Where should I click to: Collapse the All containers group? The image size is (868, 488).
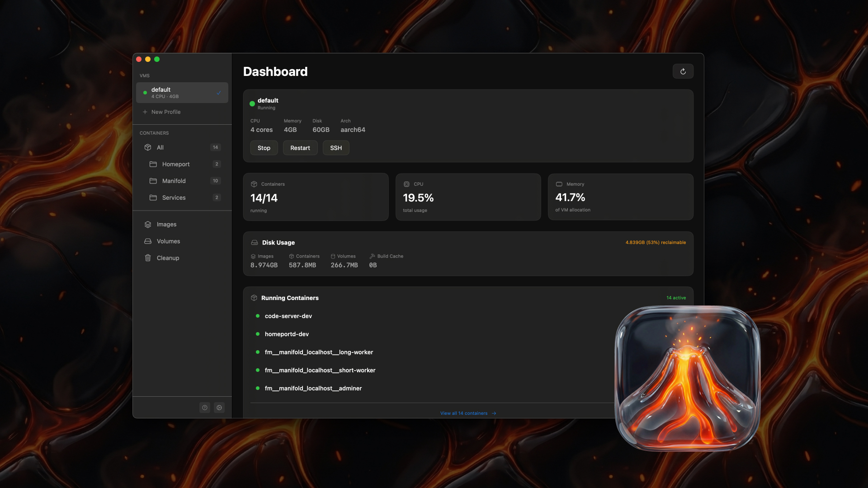point(160,147)
